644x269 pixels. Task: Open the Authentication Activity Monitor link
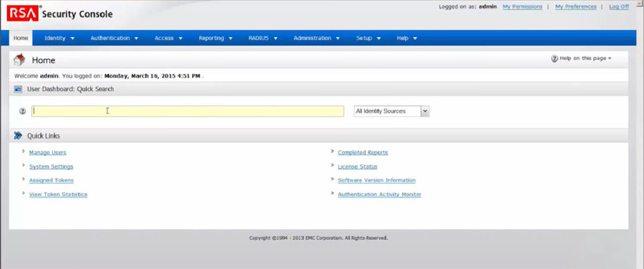coord(379,195)
